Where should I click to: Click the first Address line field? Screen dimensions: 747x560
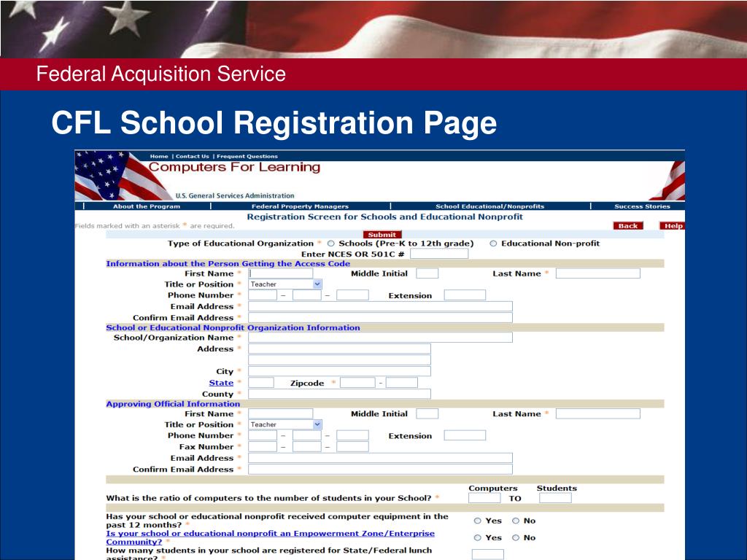pyautogui.click(x=339, y=349)
